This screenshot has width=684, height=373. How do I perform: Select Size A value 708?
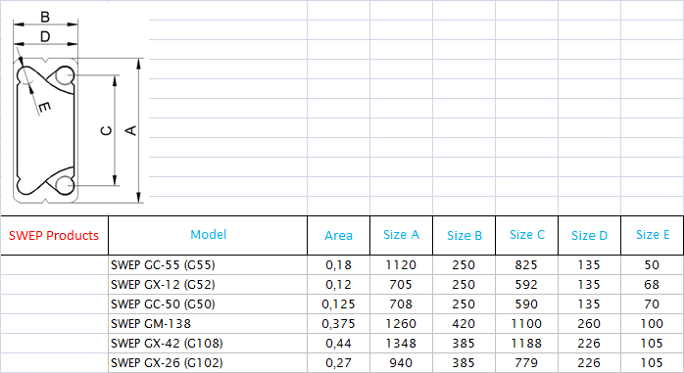pos(401,304)
